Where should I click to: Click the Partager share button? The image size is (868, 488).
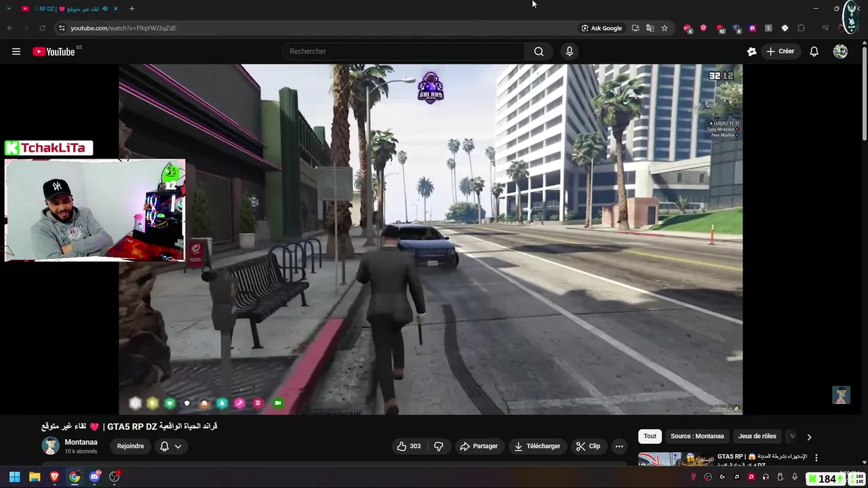pyautogui.click(x=479, y=446)
